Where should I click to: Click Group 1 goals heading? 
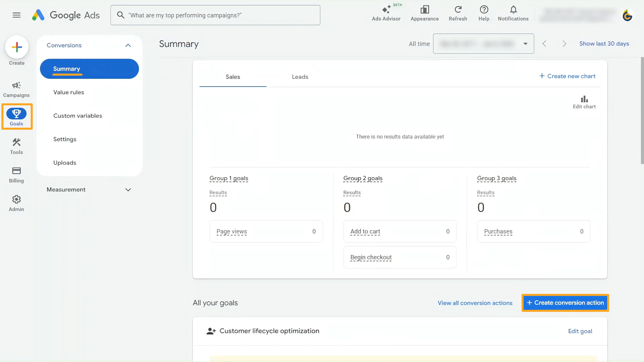(229, 178)
